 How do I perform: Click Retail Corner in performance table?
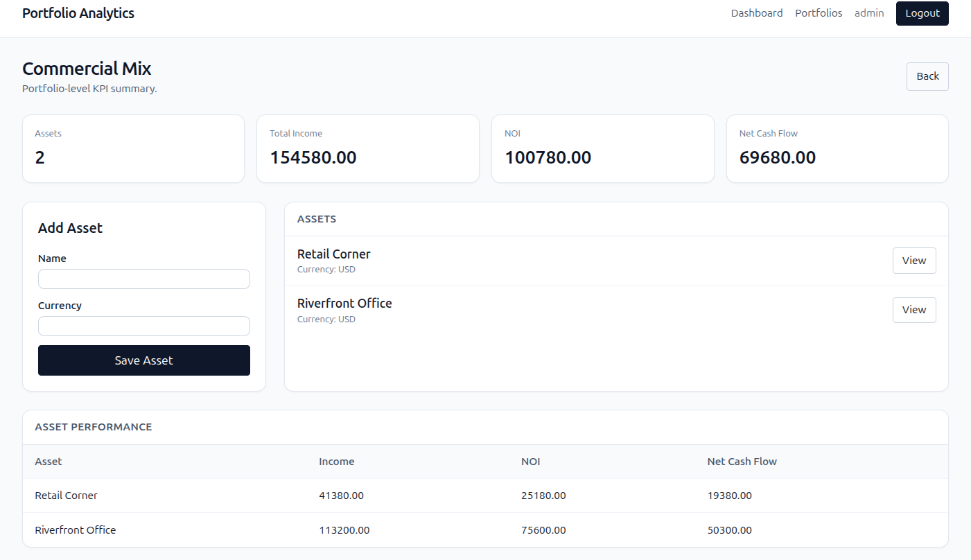point(67,496)
